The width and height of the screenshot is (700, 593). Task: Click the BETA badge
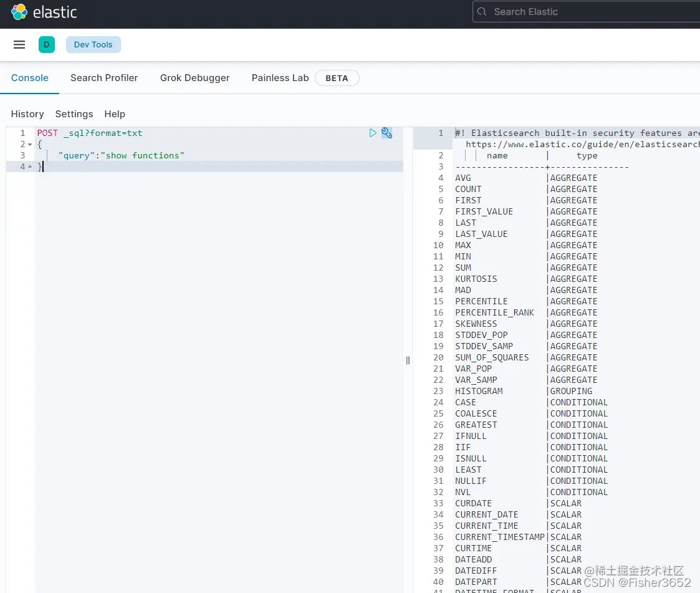pyautogui.click(x=337, y=78)
